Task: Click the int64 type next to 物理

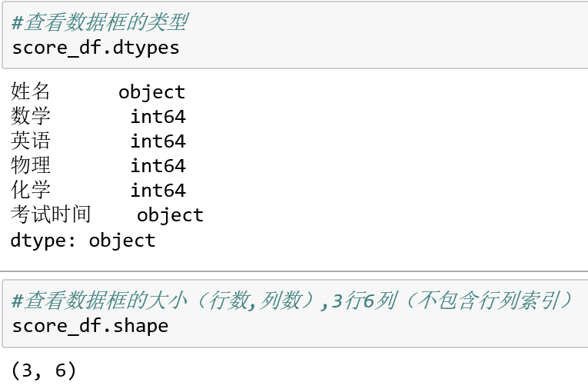Action: 158,166
